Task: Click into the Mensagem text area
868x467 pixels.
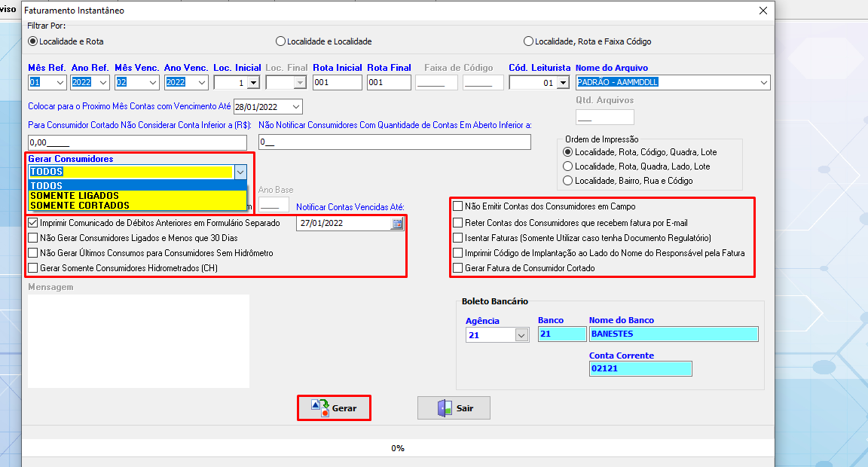Action: pos(139,340)
